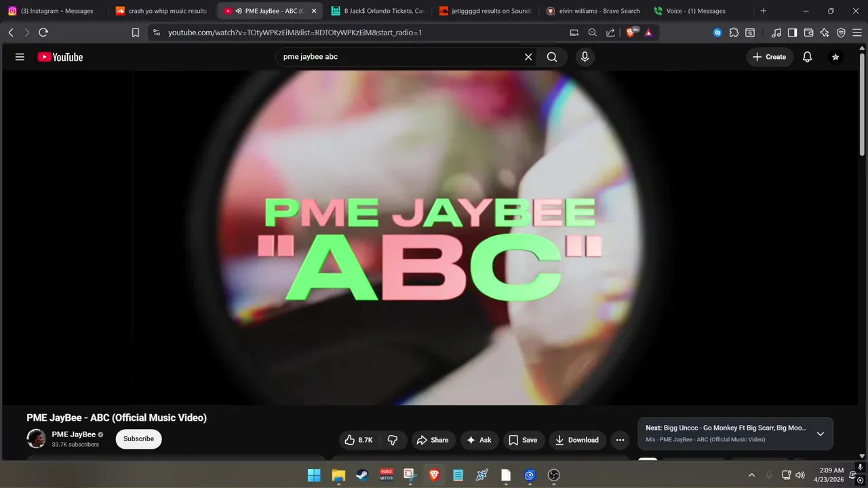868x488 pixels.
Task: Open Brave main hamburger menu
Action: coord(857,33)
